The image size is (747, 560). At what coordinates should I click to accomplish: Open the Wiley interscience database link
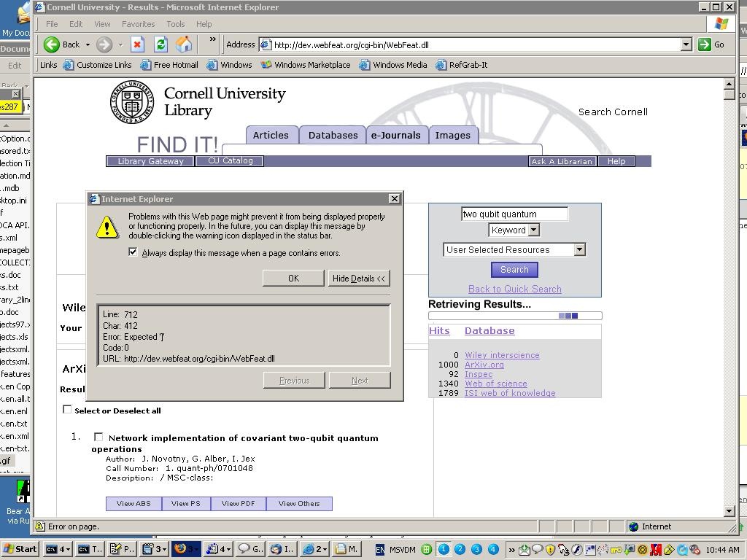[502, 355]
